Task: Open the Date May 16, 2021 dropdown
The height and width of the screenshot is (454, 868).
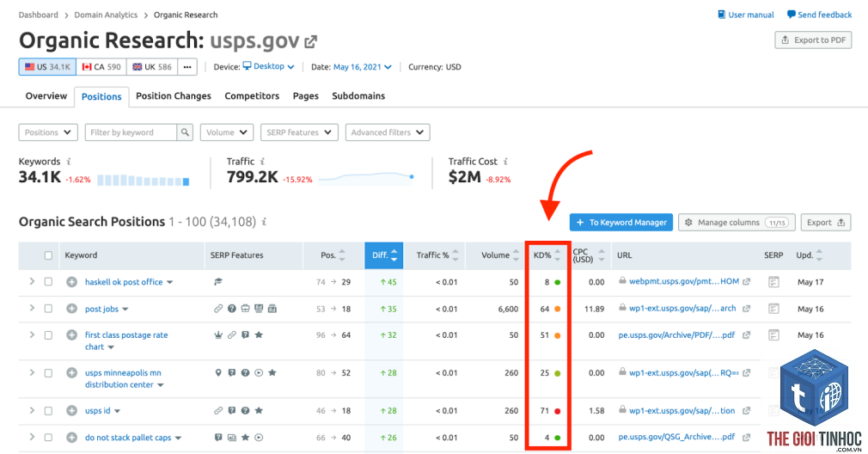Action: 363,67
